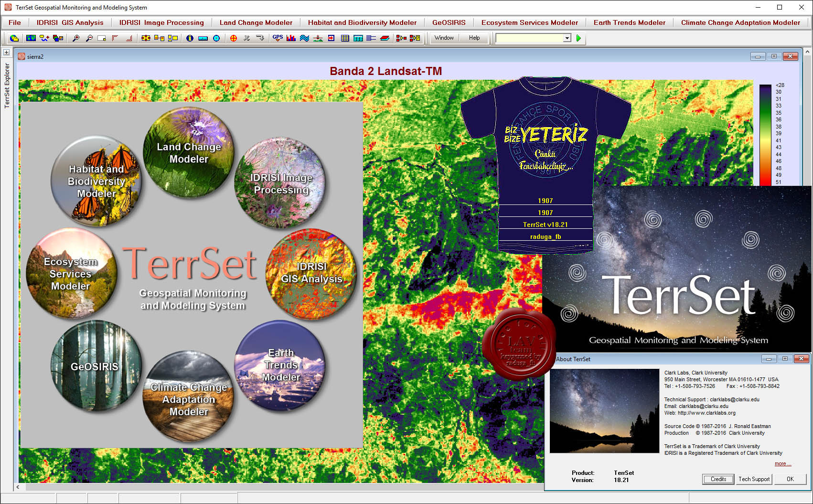This screenshot has width=813, height=504.
Task: Close the About TerrSet dialog
Action: click(x=802, y=359)
